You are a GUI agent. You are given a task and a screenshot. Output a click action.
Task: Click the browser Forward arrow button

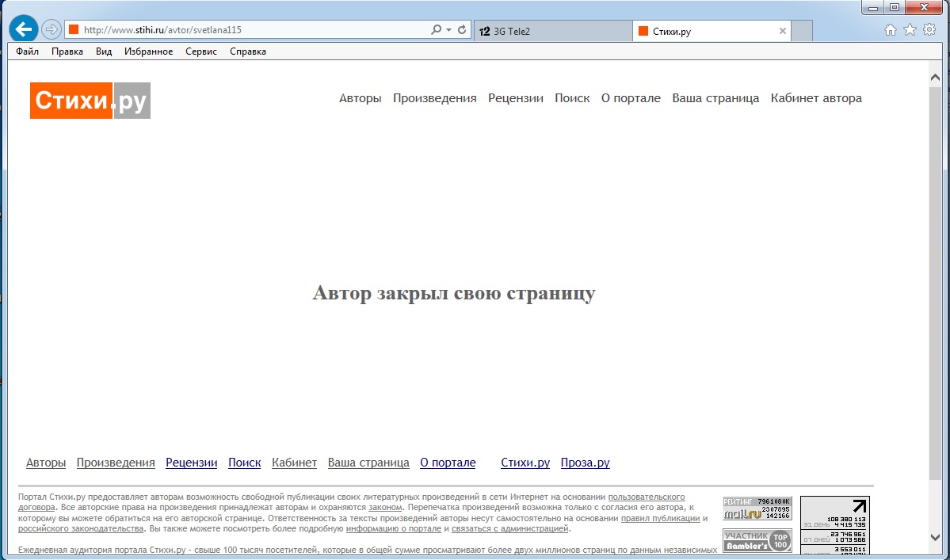(x=51, y=30)
